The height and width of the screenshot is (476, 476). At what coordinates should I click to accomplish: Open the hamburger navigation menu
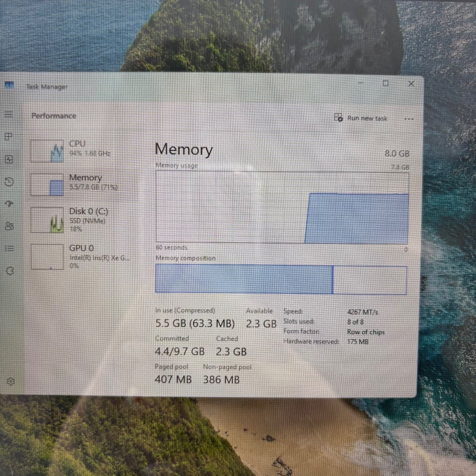(x=9, y=115)
